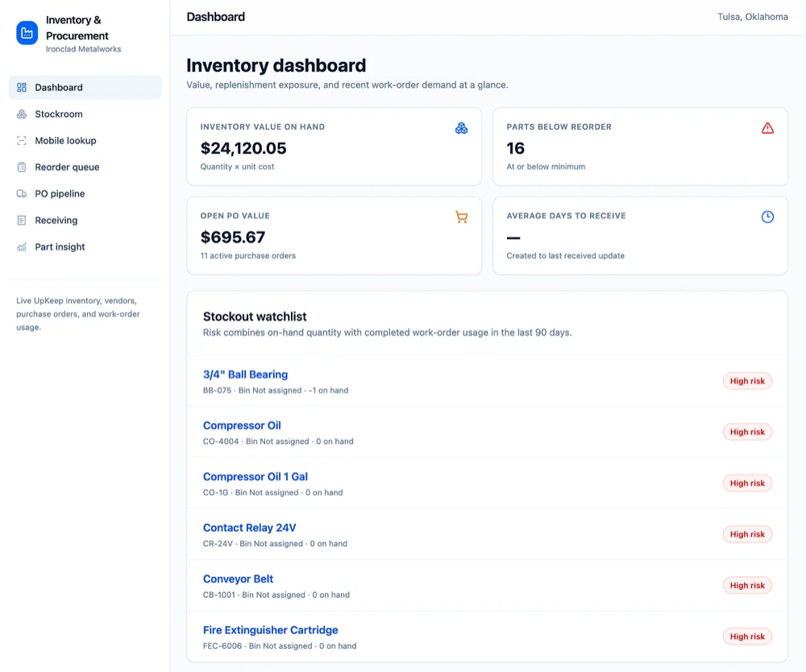Click the Mobile lookup scan icon
This screenshot has width=806, height=672.
coord(22,141)
